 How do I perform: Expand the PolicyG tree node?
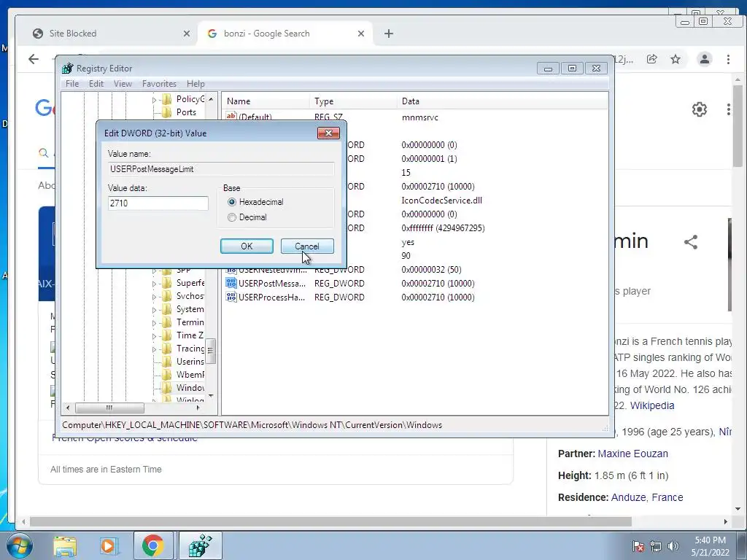coord(154,99)
